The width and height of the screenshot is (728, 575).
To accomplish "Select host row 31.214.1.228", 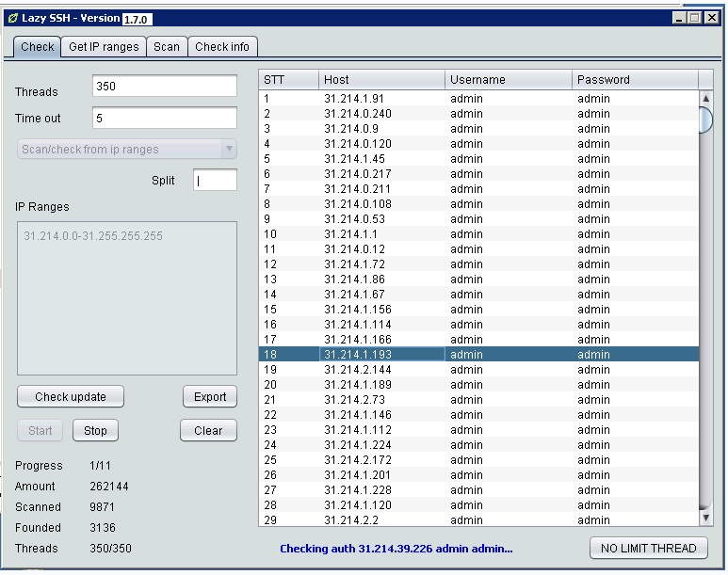I will (x=478, y=490).
